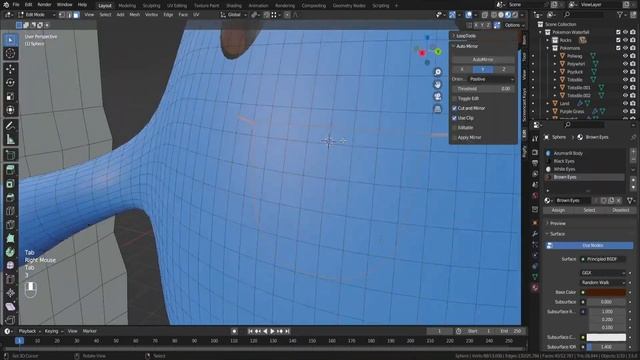Open the Render menu

pyautogui.click(x=44, y=5)
